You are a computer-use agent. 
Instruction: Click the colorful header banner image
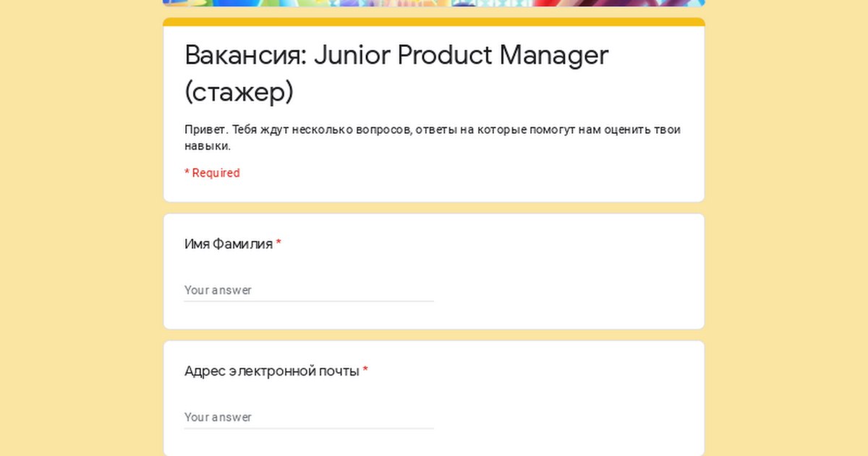tap(433, 3)
